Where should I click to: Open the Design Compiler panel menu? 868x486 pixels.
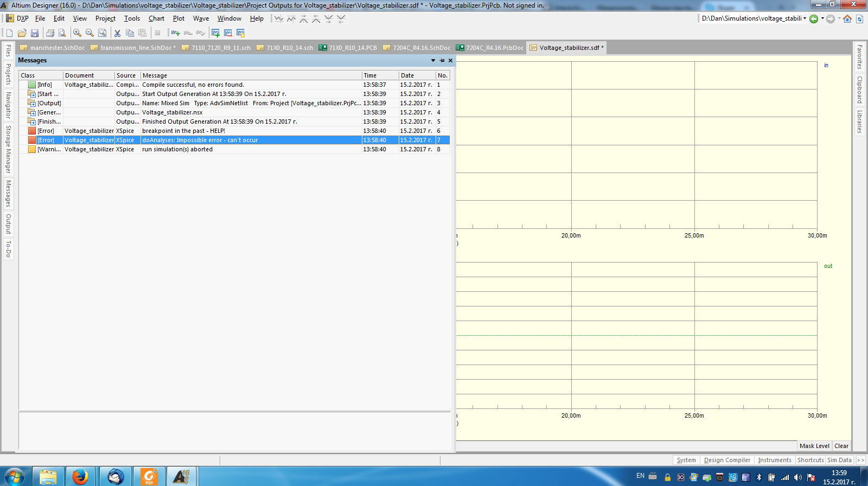click(x=727, y=460)
